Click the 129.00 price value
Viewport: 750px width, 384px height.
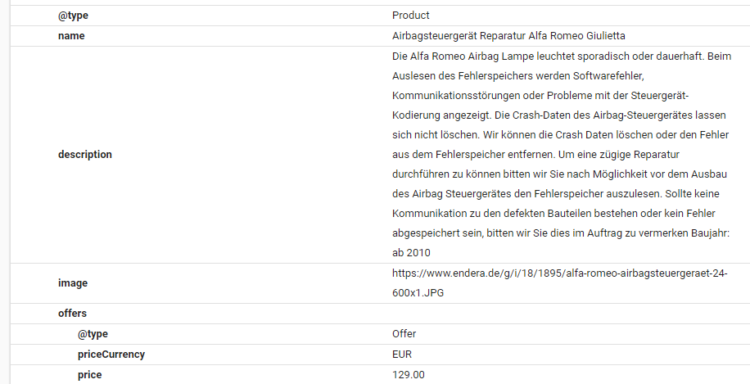point(408,374)
